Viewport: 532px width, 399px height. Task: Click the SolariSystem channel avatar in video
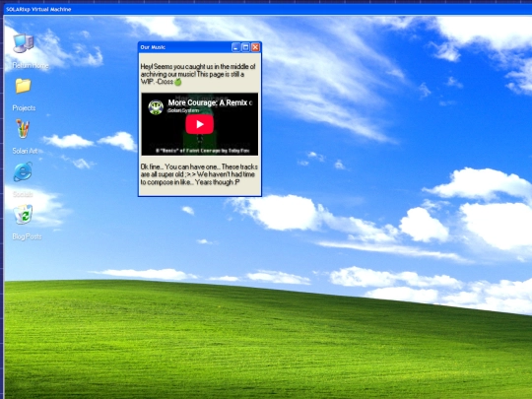156,106
